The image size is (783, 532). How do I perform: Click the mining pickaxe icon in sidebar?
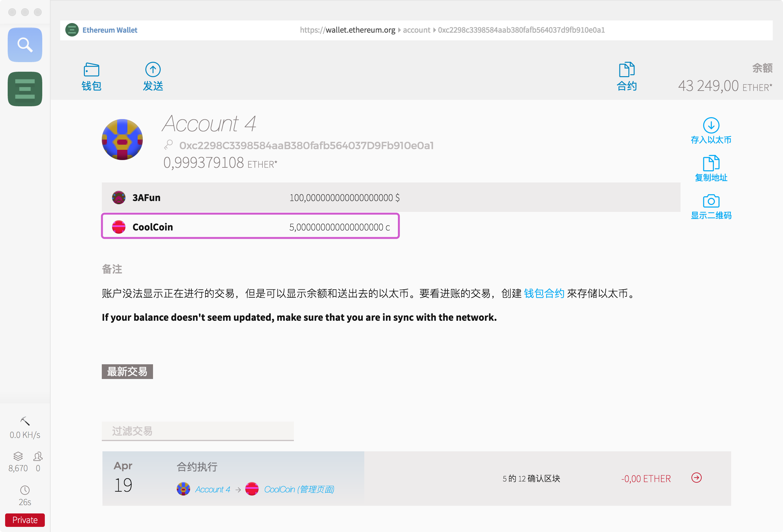point(25,421)
